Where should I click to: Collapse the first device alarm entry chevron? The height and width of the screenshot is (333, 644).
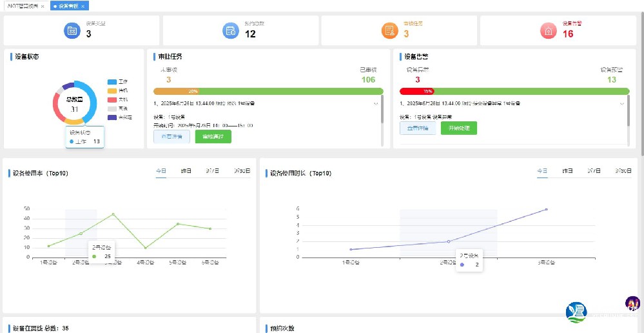click(622, 103)
